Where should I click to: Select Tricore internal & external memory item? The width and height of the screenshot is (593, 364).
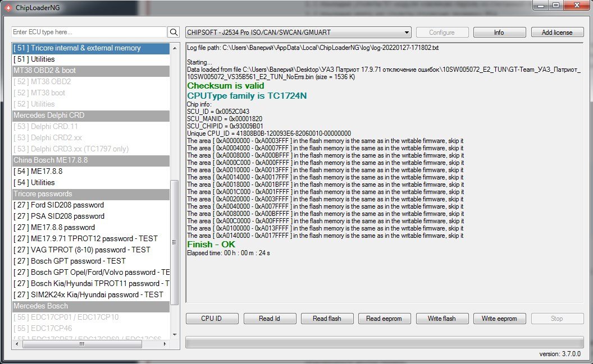(x=90, y=48)
